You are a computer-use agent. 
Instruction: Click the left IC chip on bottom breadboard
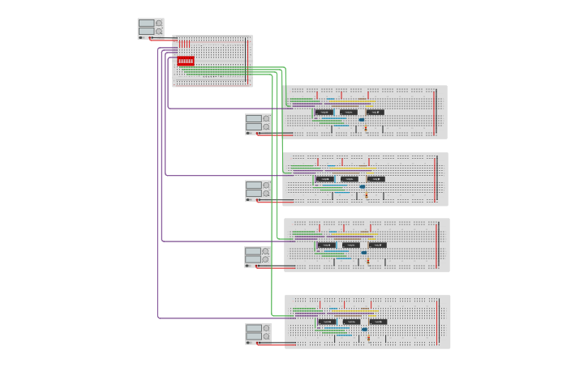(x=327, y=322)
